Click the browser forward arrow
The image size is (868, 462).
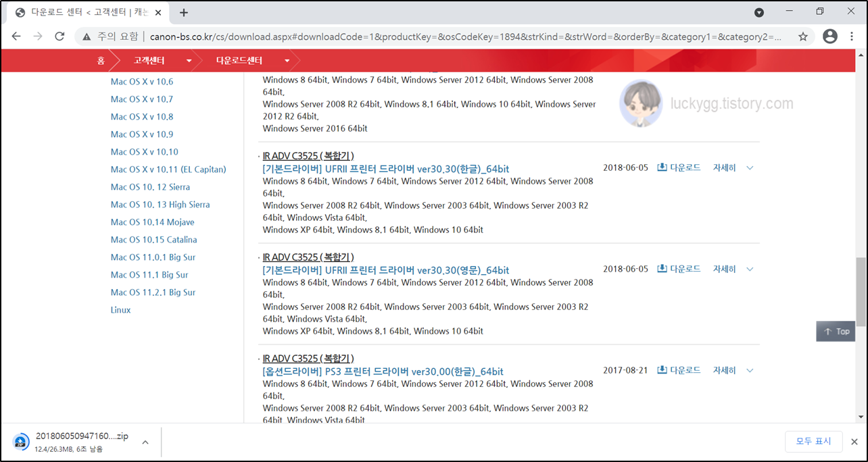tap(38, 36)
